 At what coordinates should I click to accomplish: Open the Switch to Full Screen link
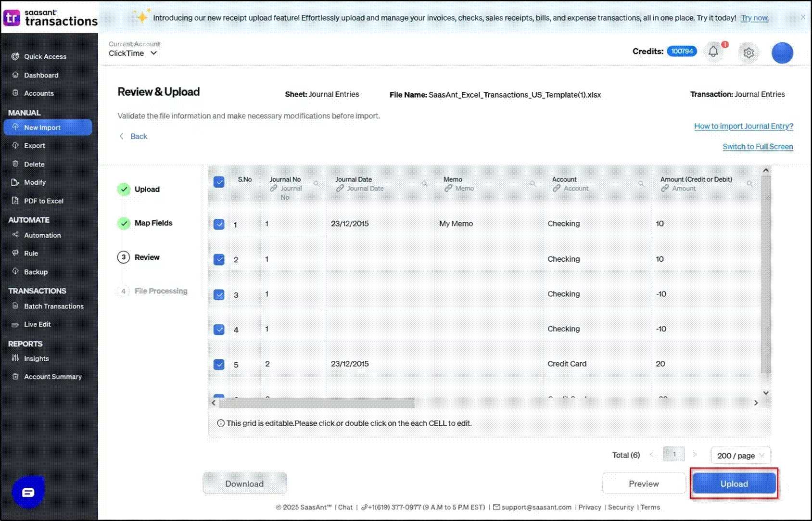(757, 147)
